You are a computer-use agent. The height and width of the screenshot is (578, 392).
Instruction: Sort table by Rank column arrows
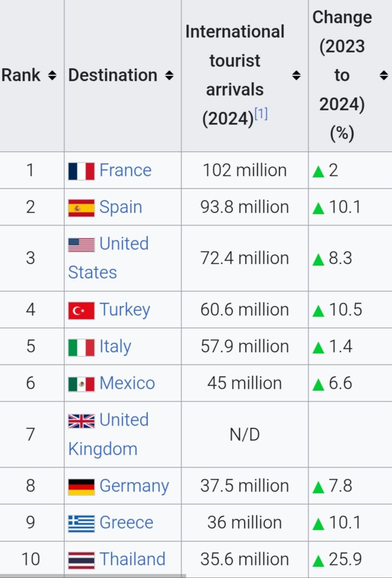52,75
